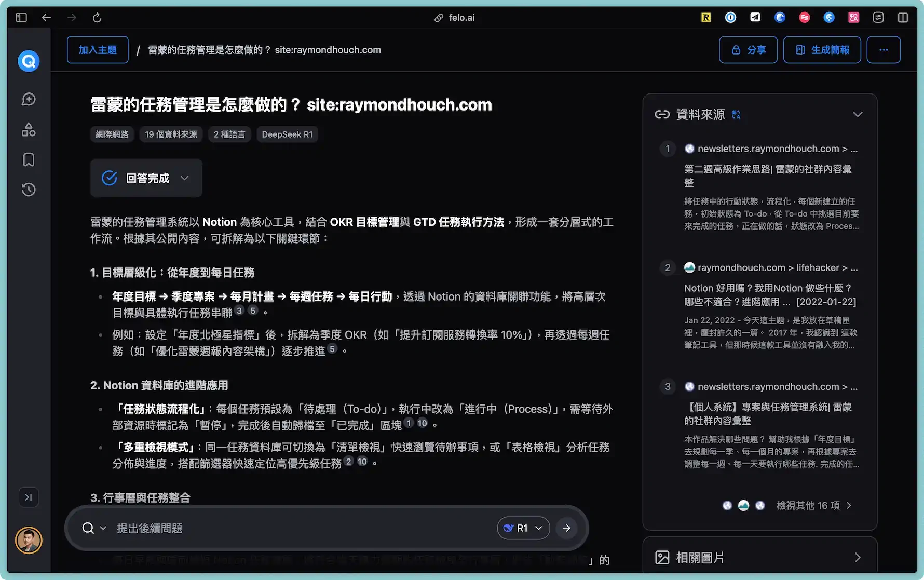Click the DeepSeek R1 tag
Image resolution: width=924 pixels, height=580 pixels.
pyautogui.click(x=287, y=134)
